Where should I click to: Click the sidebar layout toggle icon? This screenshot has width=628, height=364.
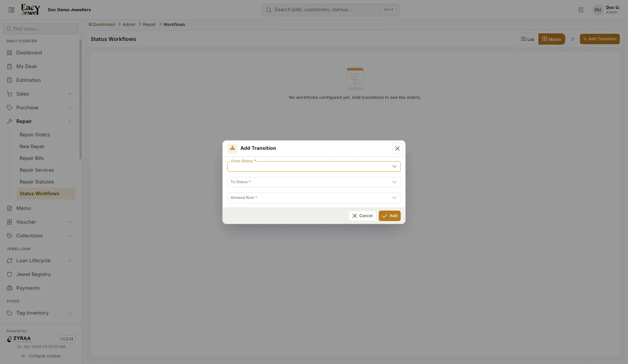click(x=11, y=10)
